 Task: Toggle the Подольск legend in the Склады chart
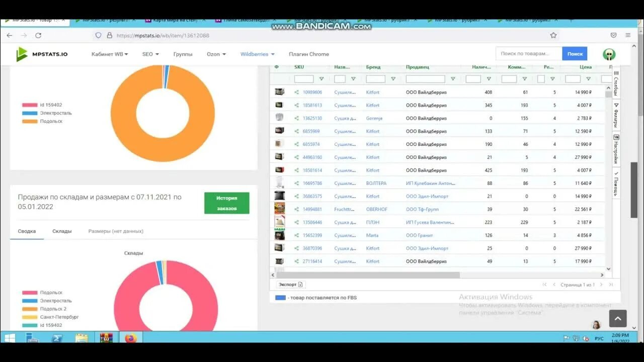point(42,293)
